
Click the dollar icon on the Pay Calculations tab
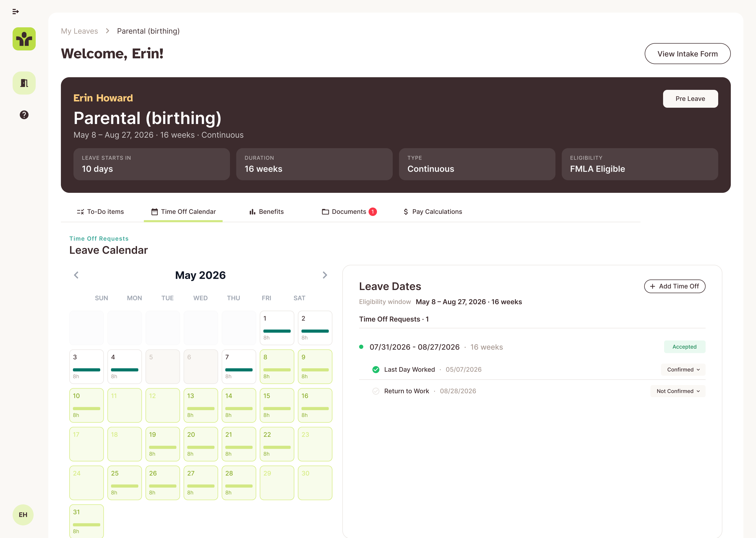click(x=406, y=212)
